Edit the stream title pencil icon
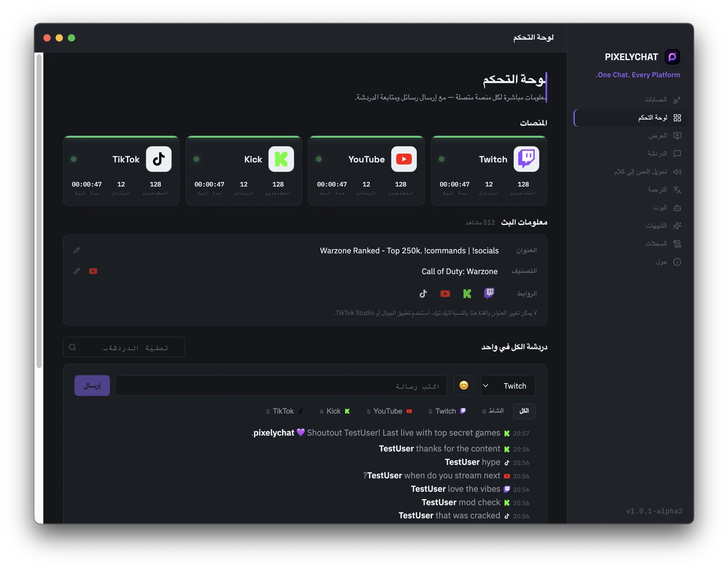 point(76,250)
